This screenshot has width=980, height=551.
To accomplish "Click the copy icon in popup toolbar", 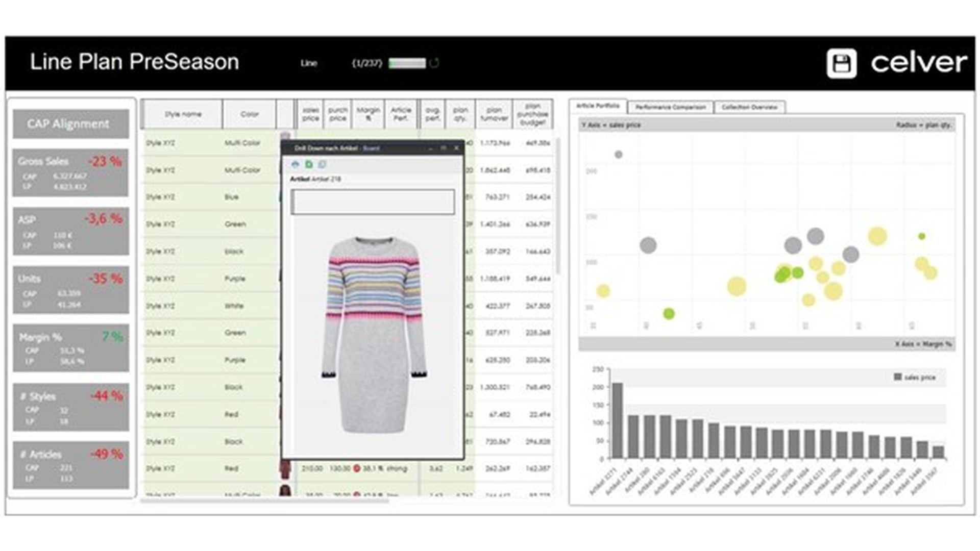I will point(322,164).
